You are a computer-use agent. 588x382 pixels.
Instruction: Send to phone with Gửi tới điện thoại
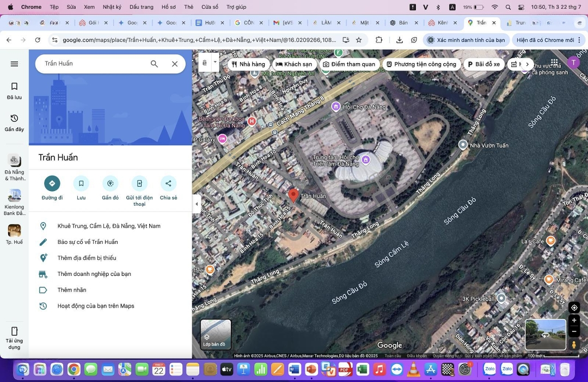click(139, 183)
